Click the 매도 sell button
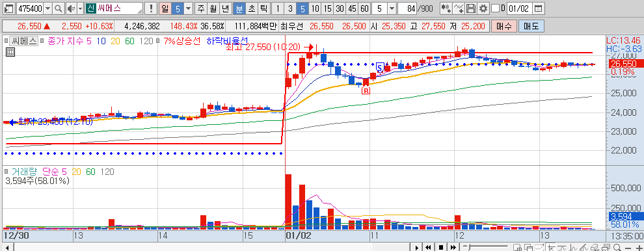This screenshot has height=251, width=644. click(531, 26)
